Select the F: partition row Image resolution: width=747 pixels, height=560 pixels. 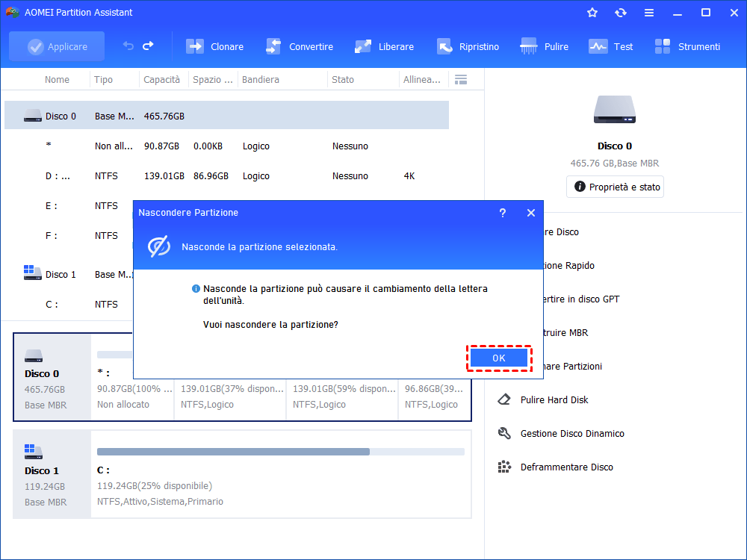click(x=69, y=236)
